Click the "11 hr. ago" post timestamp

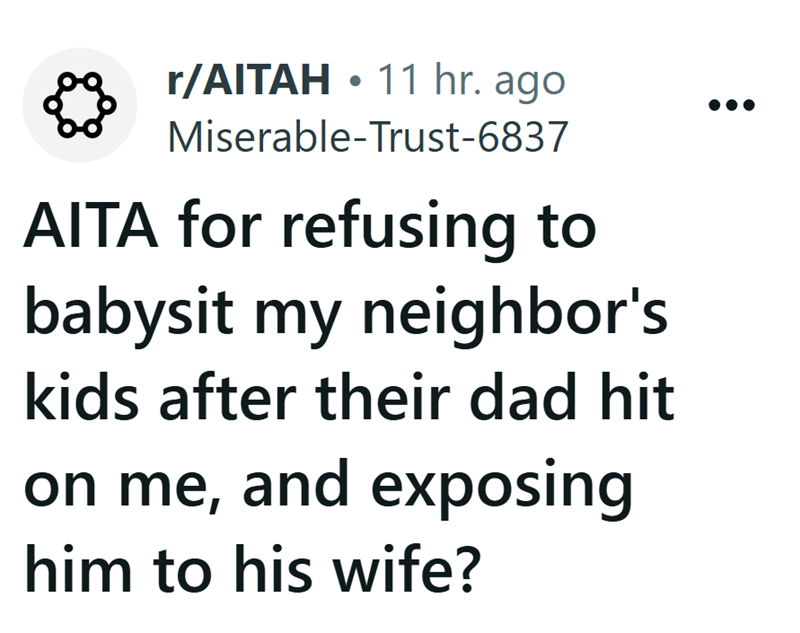click(470, 81)
